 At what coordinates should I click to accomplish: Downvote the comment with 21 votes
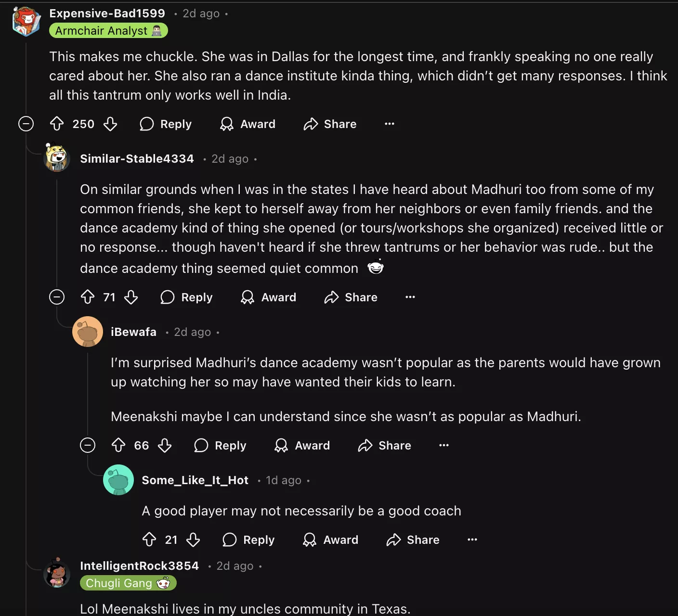pyautogui.click(x=193, y=540)
